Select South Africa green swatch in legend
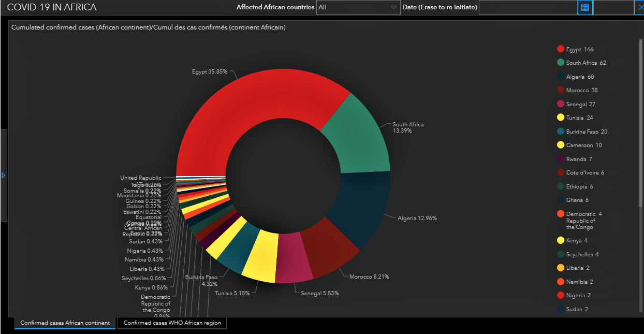The image size is (644, 334). click(x=560, y=63)
